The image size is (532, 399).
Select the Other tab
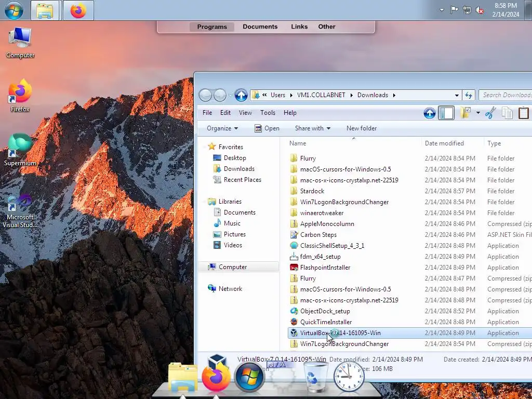pos(327,26)
